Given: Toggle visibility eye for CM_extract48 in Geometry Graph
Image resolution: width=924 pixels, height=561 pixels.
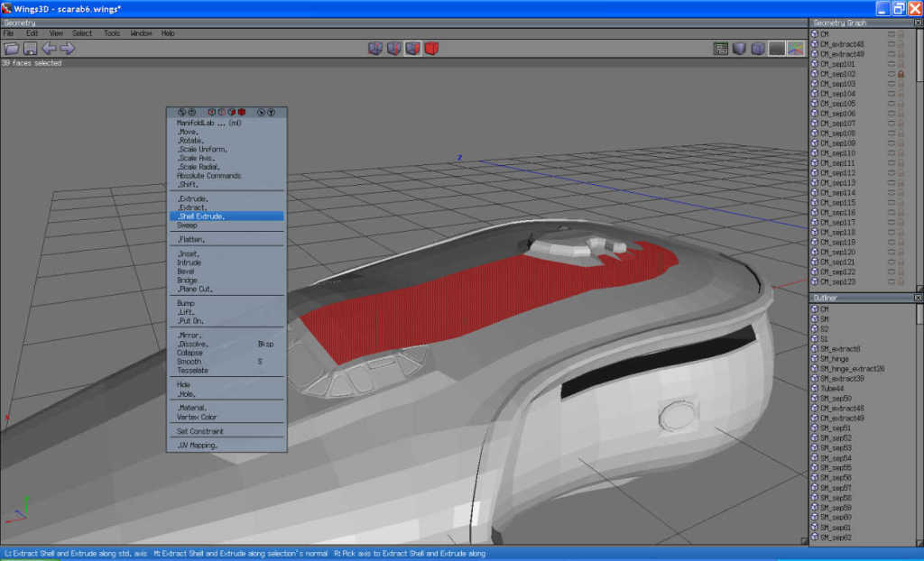Looking at the screenshot, I should [x=891, y=44].
